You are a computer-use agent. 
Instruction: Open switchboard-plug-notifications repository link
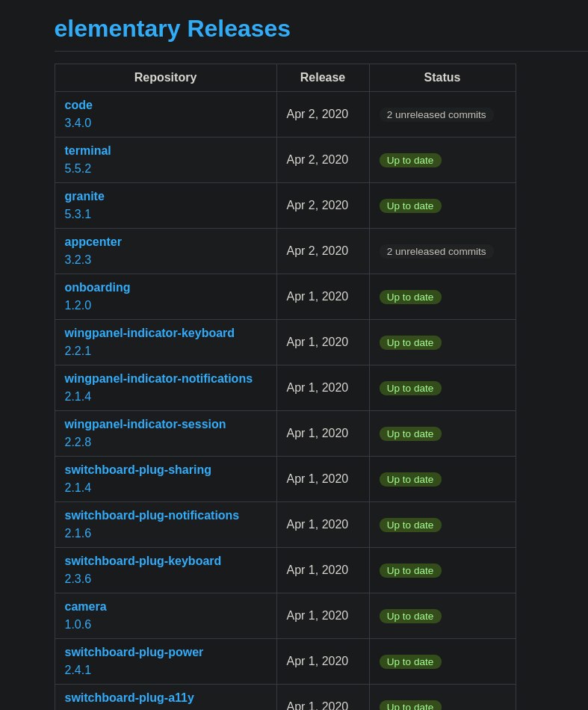[x=152, y=516]
